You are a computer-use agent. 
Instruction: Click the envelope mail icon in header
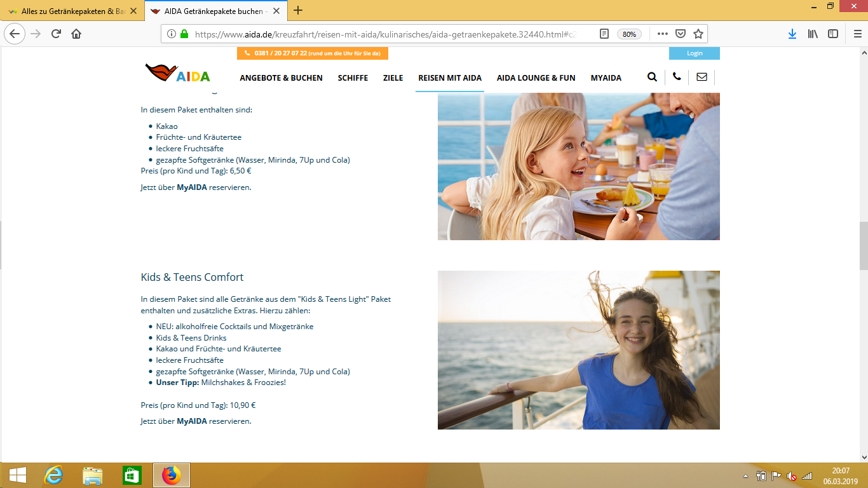pos(702,78)
